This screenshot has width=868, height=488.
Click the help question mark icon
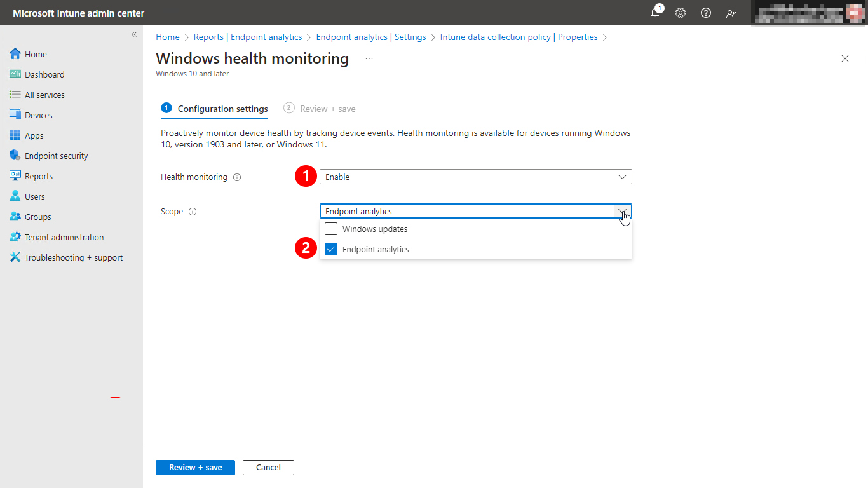[706, 13]
